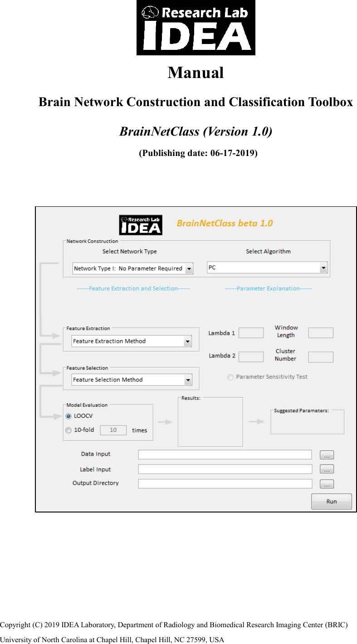Click the Publishing date 06-17-2019 text
This screenshot has height=644, width=357.
(x=198, y=153)
